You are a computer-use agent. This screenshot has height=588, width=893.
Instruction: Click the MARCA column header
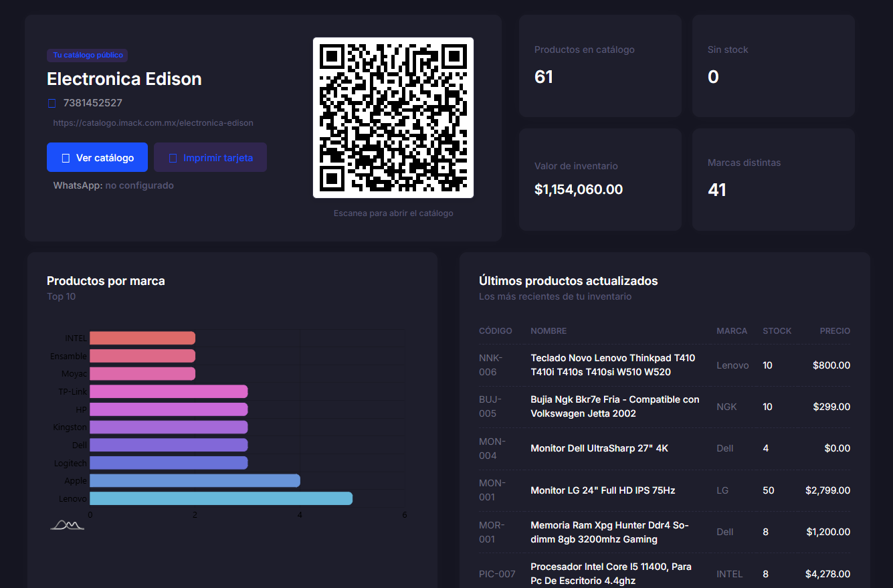tap(732, 331)
